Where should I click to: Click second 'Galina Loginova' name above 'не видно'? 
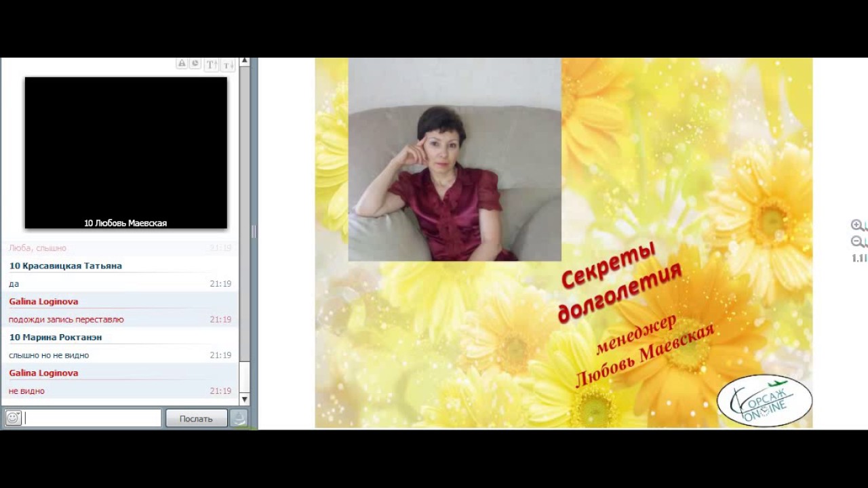(43, 373)
